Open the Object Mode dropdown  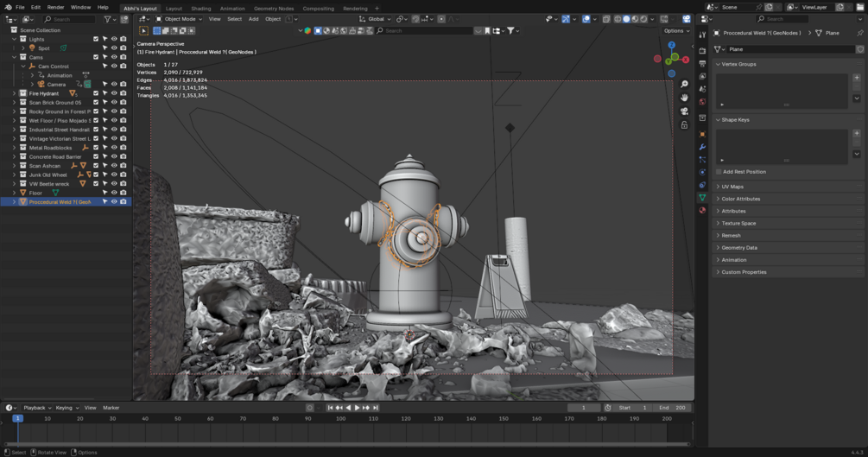tap(179, 19)
